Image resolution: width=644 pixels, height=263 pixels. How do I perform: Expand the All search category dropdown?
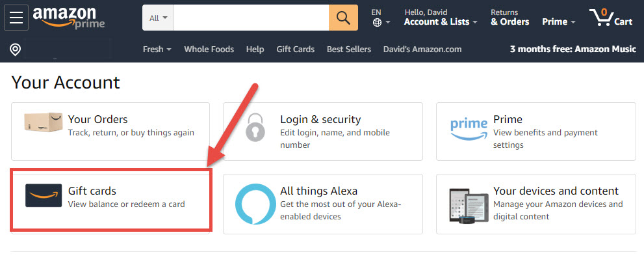pyautogui.click(x=158, y=18)
